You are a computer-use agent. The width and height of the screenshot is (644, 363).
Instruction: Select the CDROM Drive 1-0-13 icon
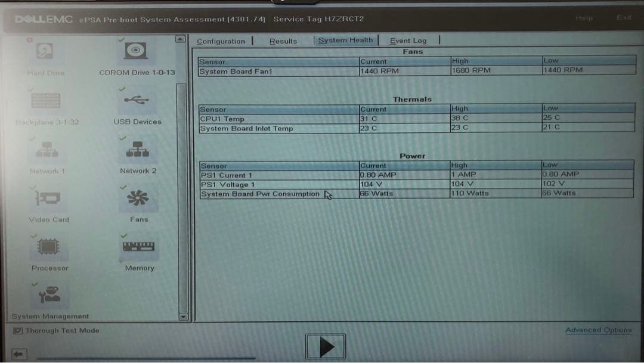pyautogui.click(x=137, y=51)
